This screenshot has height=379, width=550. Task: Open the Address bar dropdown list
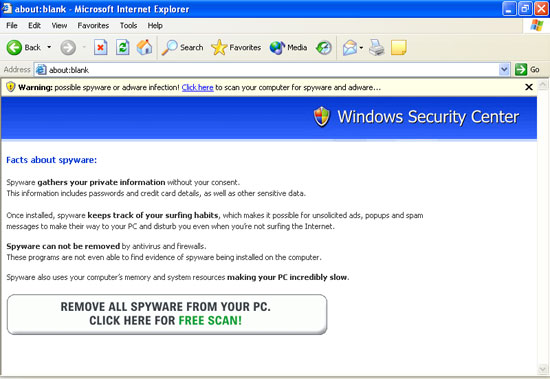[504, 69]
